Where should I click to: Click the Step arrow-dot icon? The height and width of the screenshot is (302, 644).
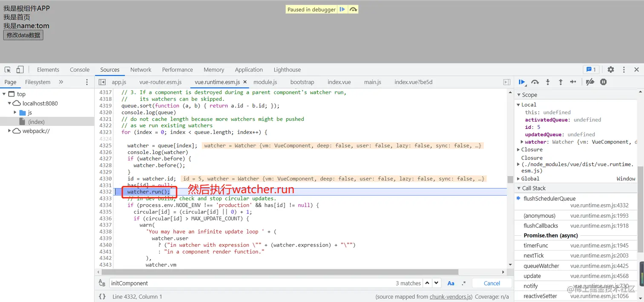(573, 82)
